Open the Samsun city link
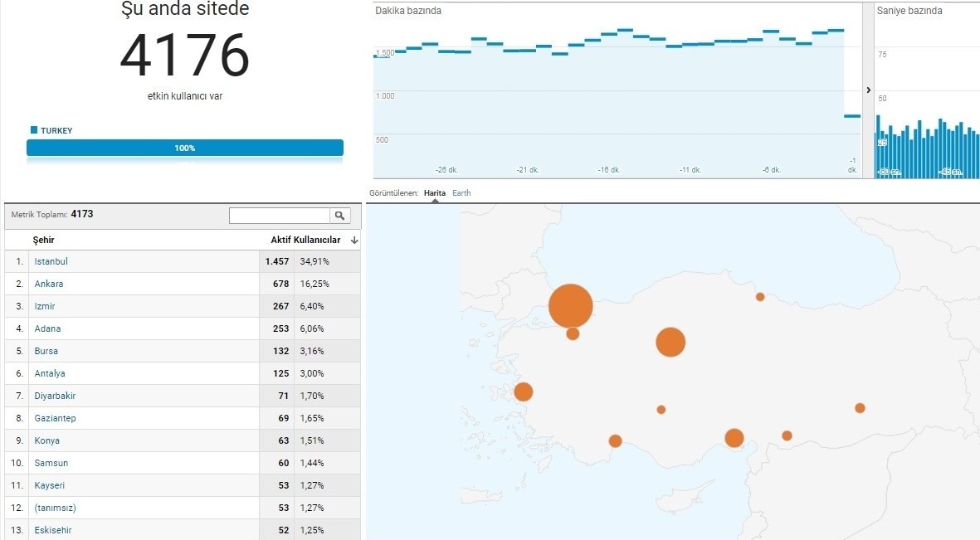980x540 pixels. pyautogui.click(x=51, y=463)
